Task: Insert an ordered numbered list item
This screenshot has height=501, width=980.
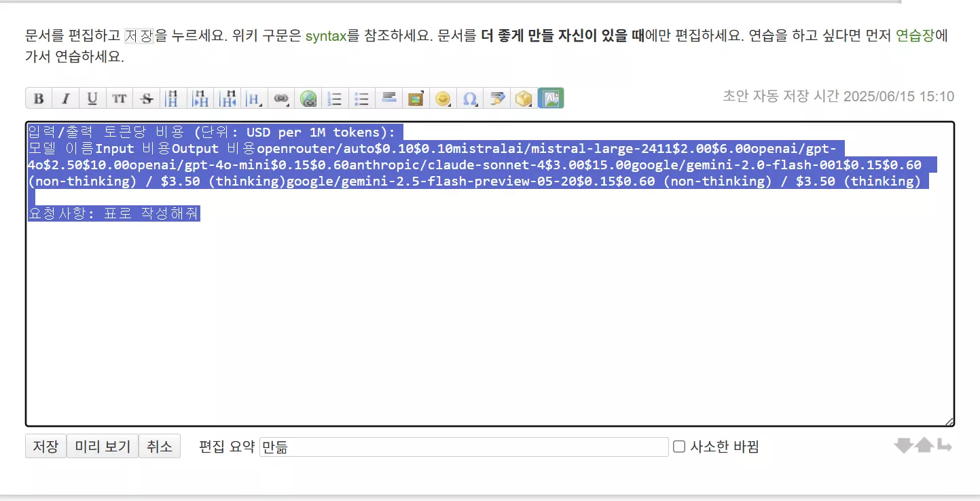Action: pos(335,99)
